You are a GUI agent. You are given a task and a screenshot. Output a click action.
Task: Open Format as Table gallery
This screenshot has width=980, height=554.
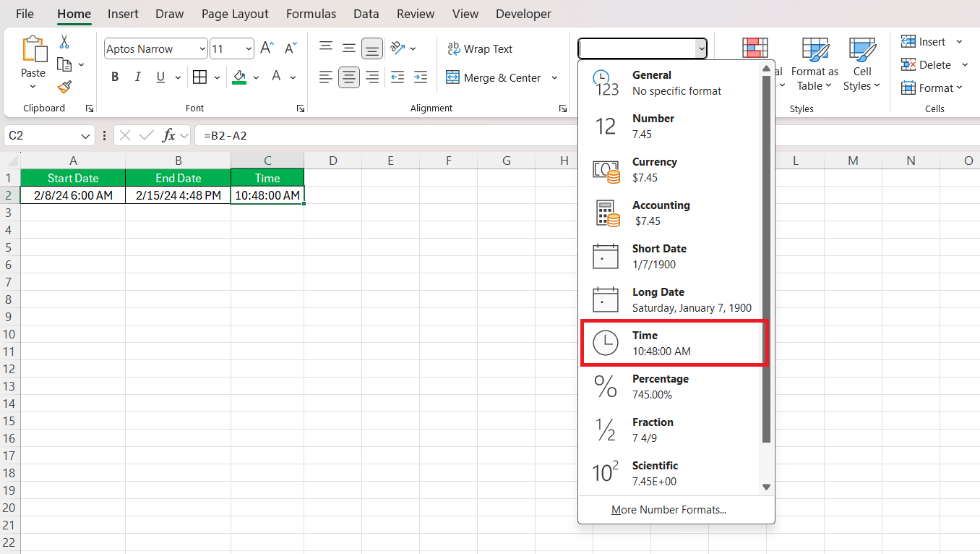(814, 64)
